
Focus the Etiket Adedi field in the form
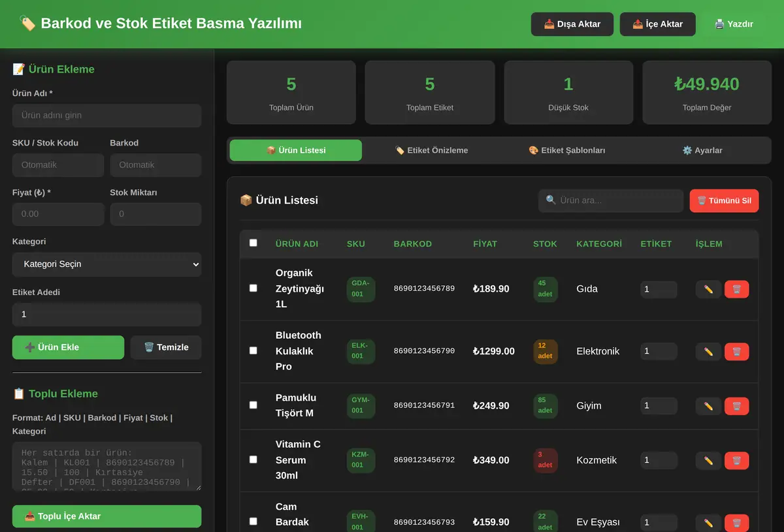click(x=107, y=315)
